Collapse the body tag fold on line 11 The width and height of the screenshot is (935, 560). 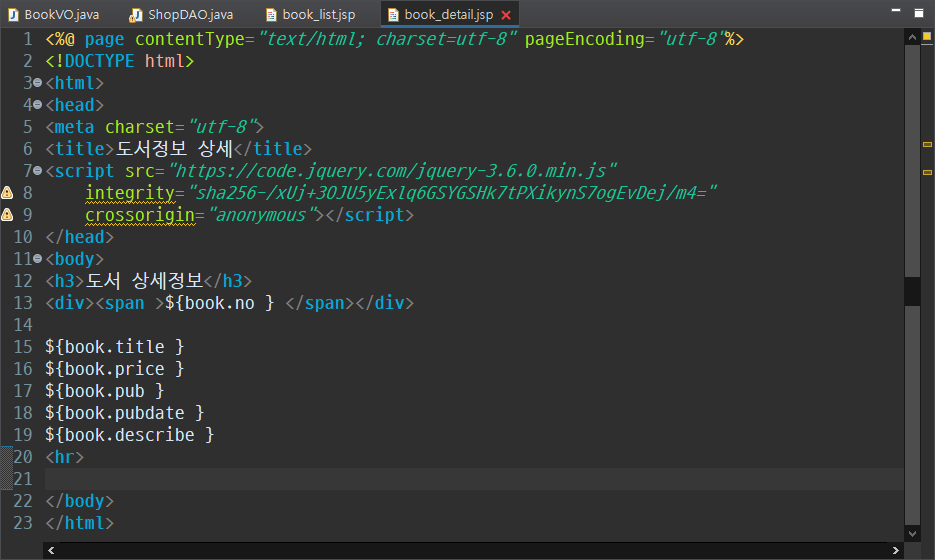38,259
